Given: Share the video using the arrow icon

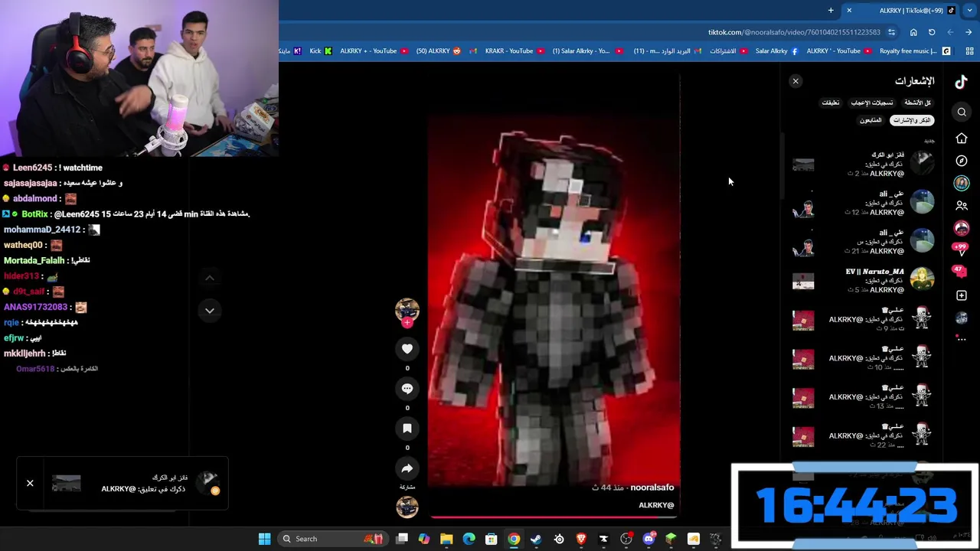Looking at the screenshot, I should click(407, 468).
